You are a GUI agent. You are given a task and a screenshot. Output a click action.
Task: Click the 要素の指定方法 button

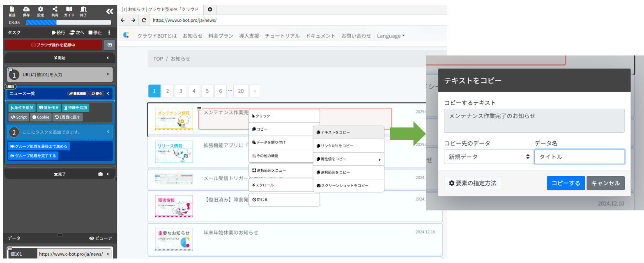coord(472,183)
